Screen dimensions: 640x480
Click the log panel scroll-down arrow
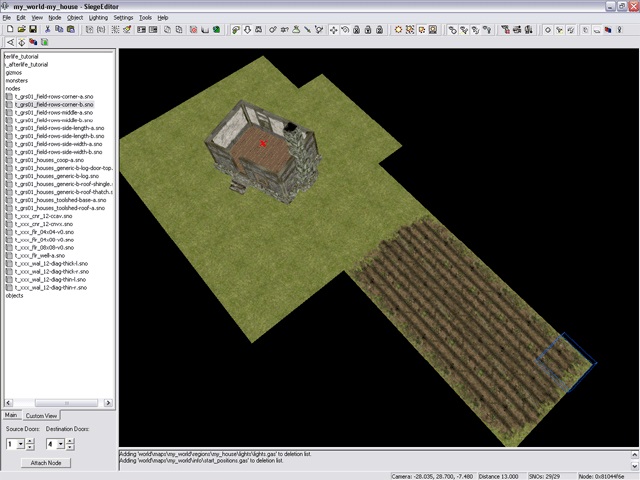(x=635, y=466)
